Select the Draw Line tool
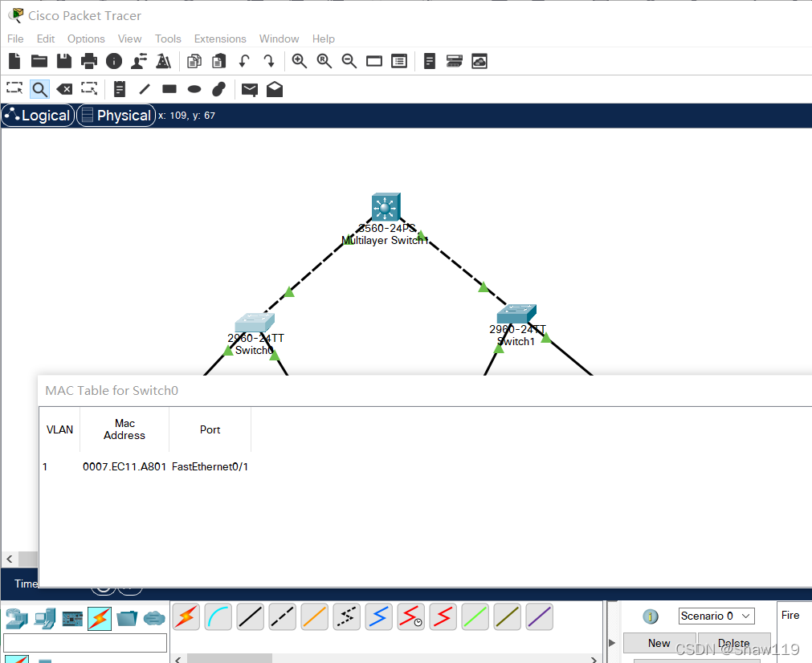Screen dimensions: 812x663 pyautogui.click(x=145, y=89)
